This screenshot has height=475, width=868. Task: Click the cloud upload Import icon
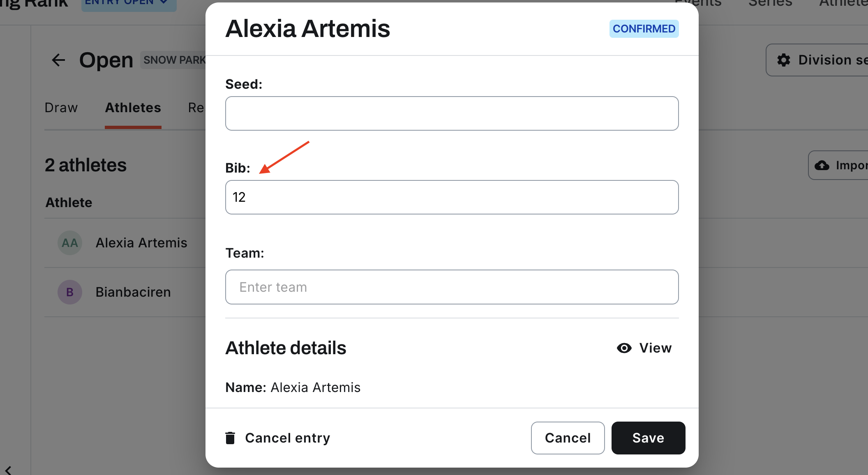822,165
